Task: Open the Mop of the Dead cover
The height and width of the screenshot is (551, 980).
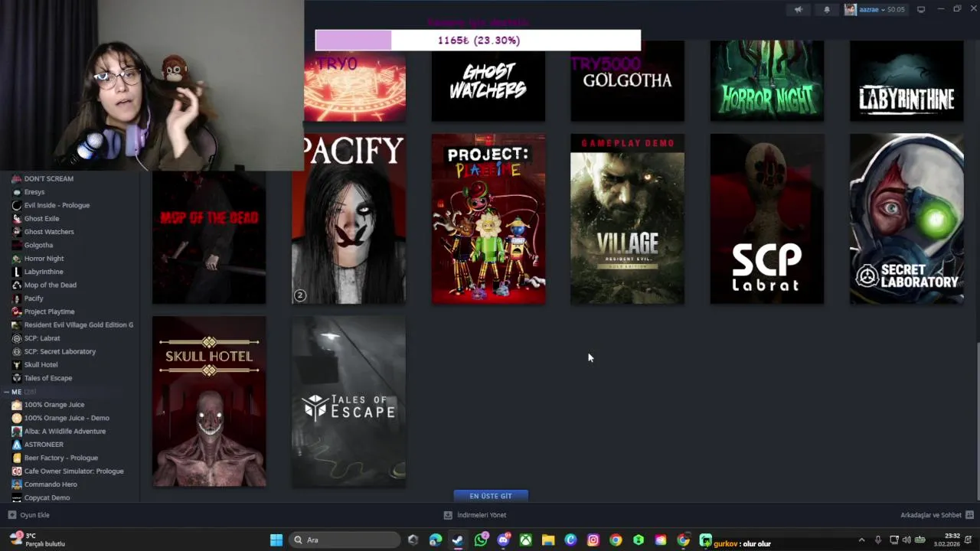Action: (x=209, y=237)
